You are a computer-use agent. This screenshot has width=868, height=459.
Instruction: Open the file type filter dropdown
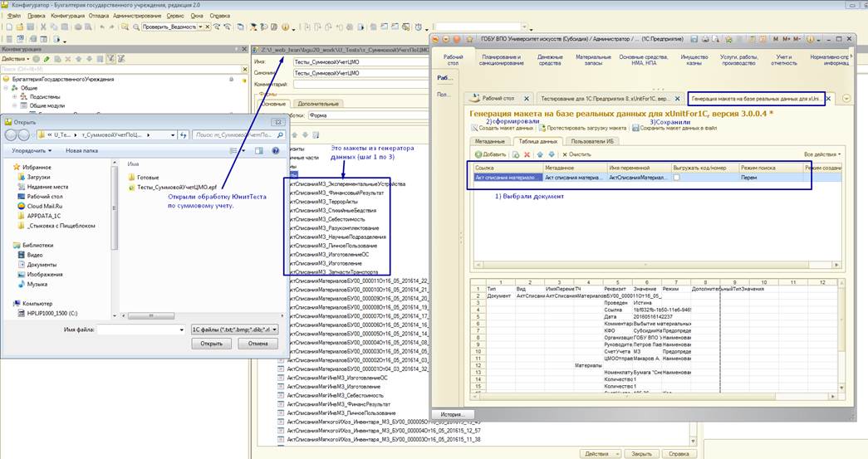click(234, 330)
